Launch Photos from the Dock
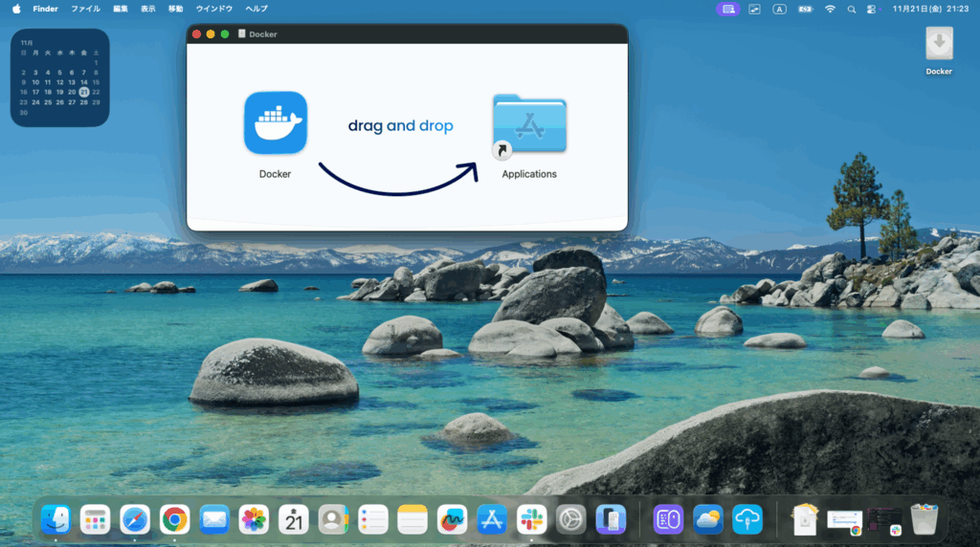Viewport: 980px width, 547px height. coord(254,519)
